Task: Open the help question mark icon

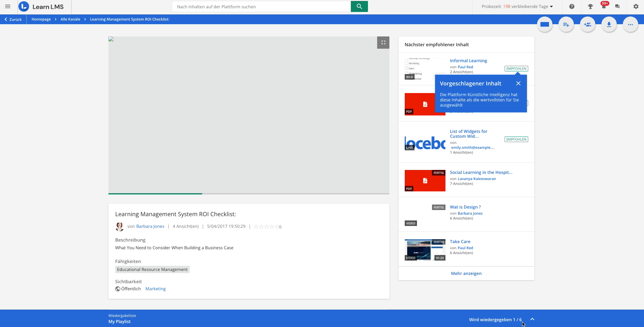Action: pyautogui.click(x=572, y=6)
